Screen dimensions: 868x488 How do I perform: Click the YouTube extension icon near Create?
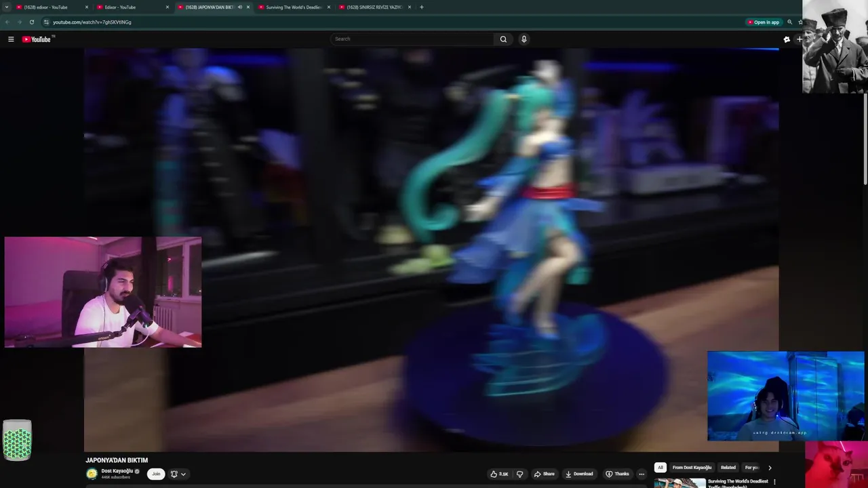click(787, 39)
